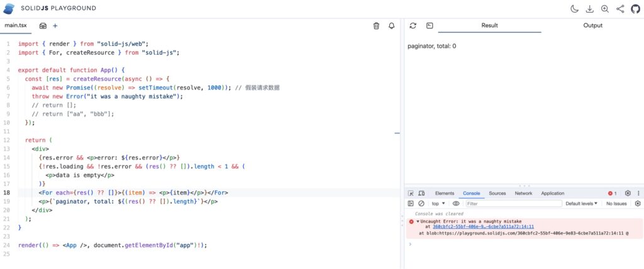Viewport: 644px width, 269px height.
Task: Toggle the console live expression eye icon
Action: coord(456,204)
